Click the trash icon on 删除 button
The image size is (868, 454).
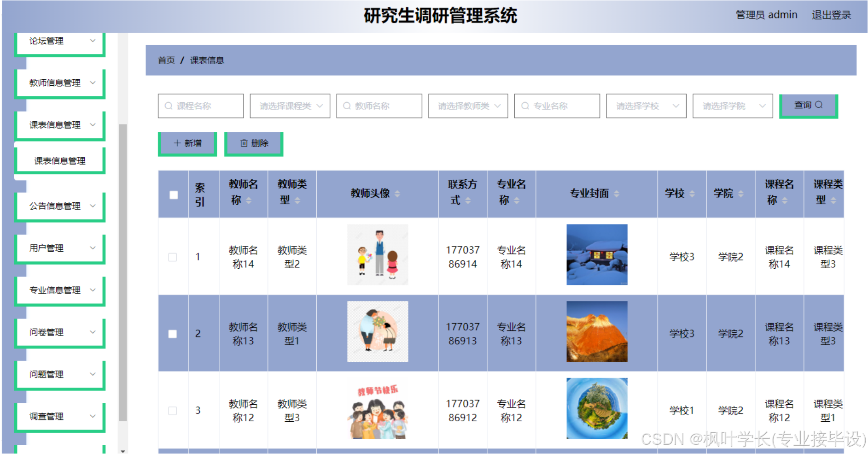pos(244,143)
